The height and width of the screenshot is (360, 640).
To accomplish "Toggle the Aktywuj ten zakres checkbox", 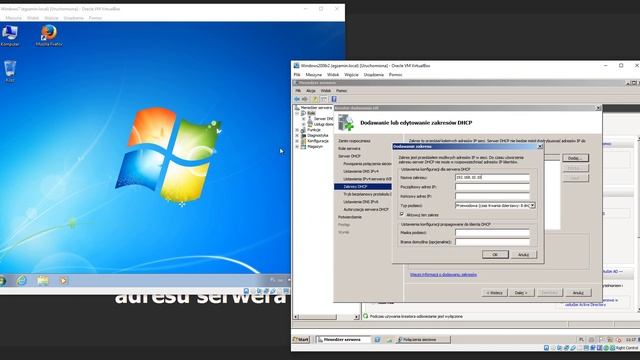I will tap(402, 214).
